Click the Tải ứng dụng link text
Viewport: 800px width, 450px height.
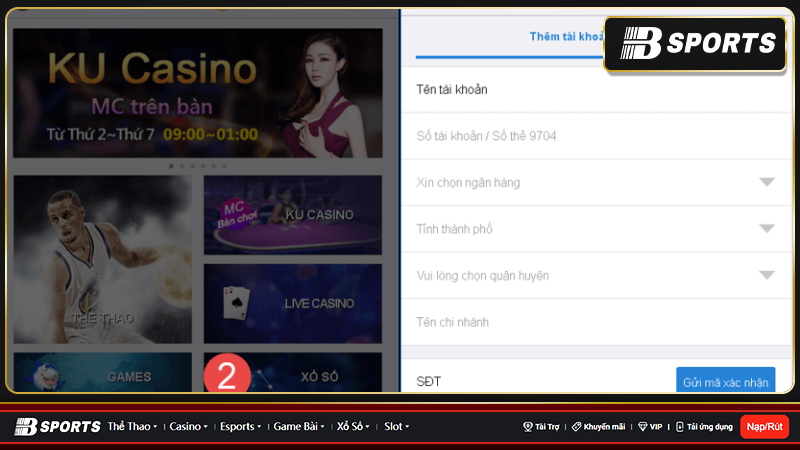pyautogui.click(x=709, y=427)
